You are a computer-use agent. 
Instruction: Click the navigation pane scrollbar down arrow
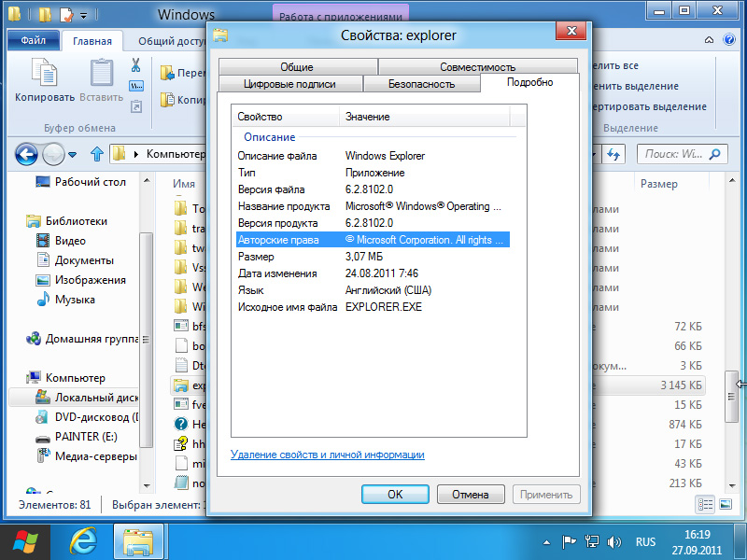[x=147, y=485]
